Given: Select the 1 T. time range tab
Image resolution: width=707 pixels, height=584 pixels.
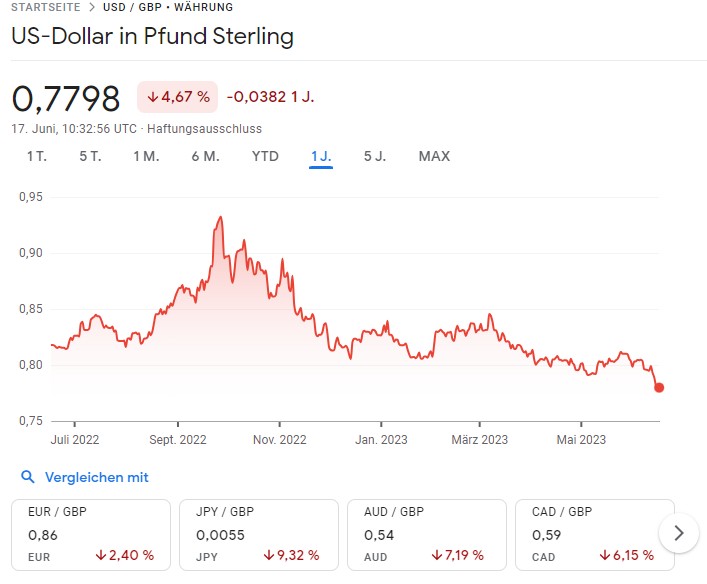Looking at the screenshot, I should [x=37, y=156].
